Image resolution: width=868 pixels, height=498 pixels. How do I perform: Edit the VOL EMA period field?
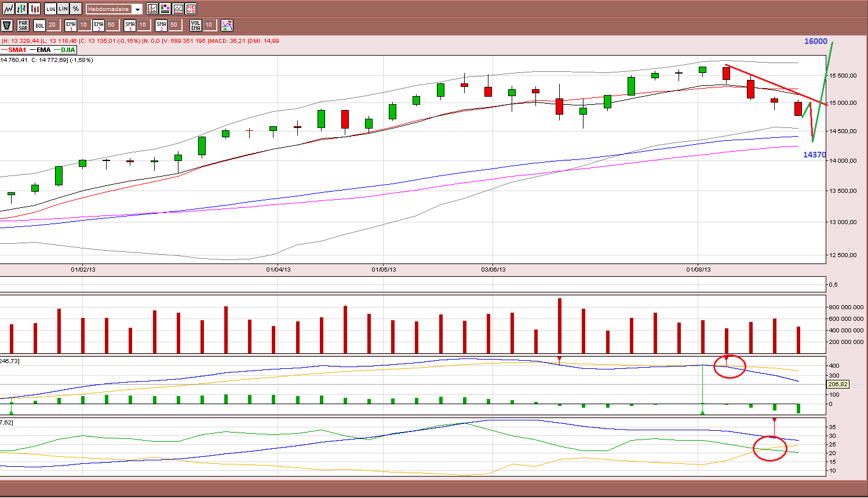(x=210, y=25)
